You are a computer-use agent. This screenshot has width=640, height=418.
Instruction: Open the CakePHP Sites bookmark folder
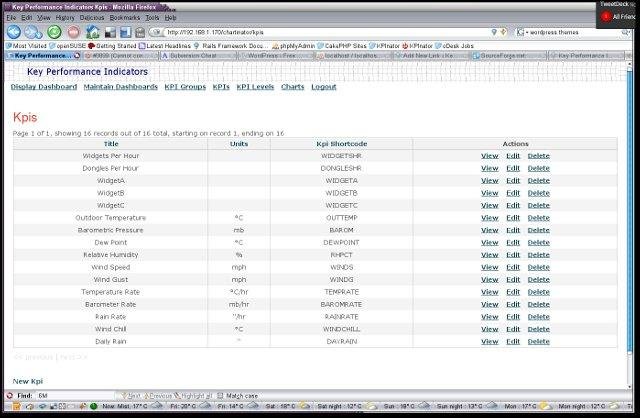[342, 46]
